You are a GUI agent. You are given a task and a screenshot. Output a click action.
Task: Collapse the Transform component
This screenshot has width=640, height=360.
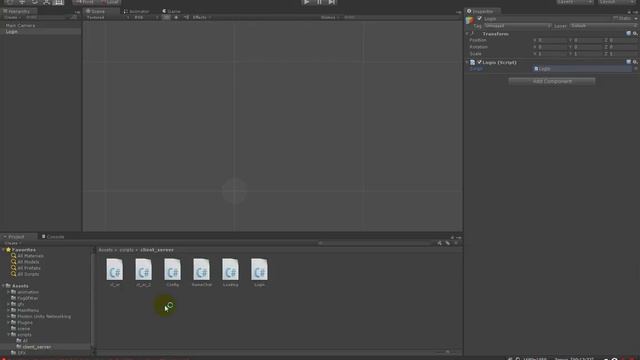click(467, 34)
